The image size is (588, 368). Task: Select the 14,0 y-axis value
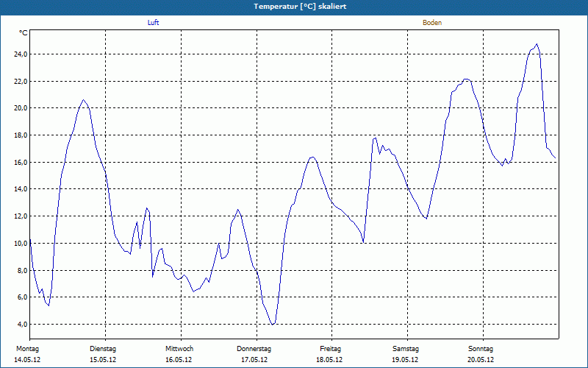coord(20,189)
